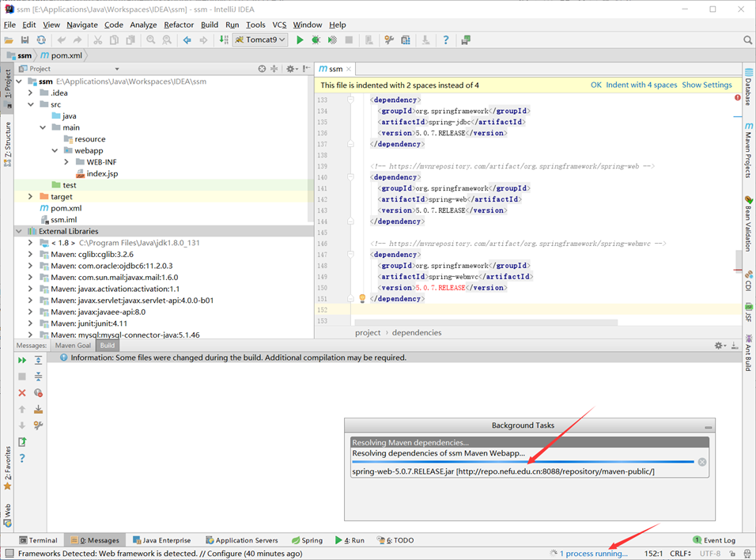This screenshot has width=756, height=560.
Task: Open the Terminal tool window tab
Action: pyautogui.click(x=38, y=540)
